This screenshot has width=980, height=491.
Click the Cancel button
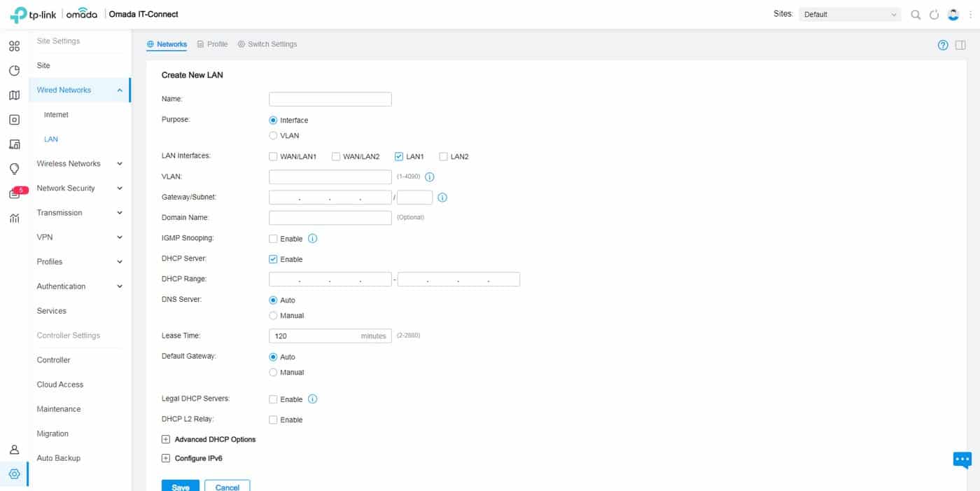click(x=227, y=486)
